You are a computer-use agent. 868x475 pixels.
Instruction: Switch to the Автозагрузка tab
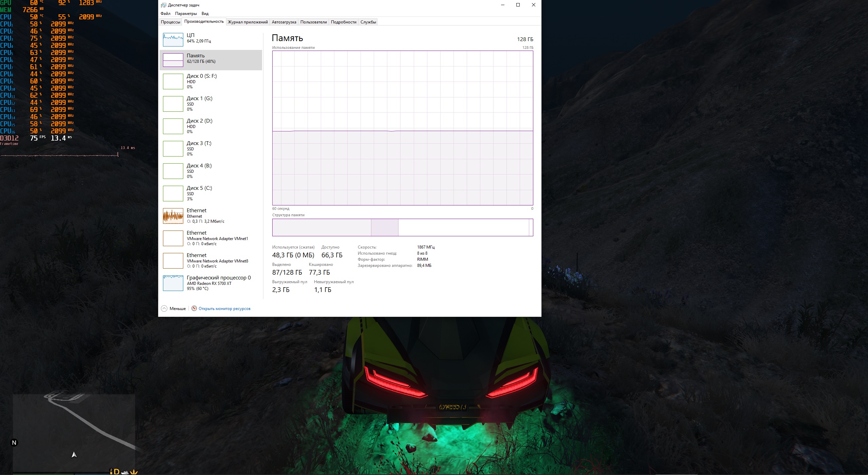[284, 22]
